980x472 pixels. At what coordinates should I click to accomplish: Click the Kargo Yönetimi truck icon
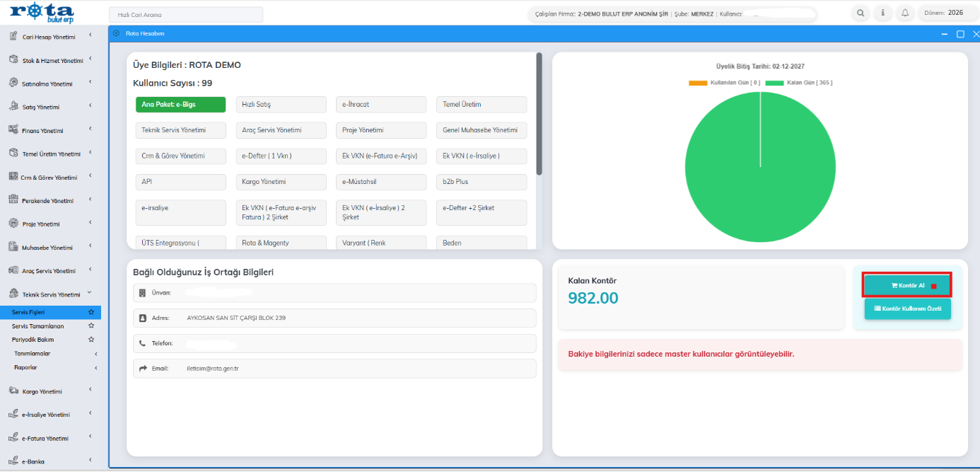13,391
